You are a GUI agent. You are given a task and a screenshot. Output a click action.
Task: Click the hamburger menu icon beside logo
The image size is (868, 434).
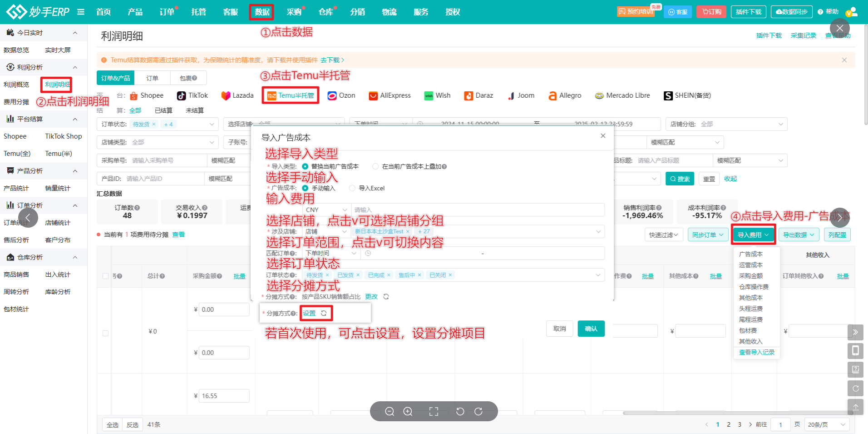click(81, 12)
